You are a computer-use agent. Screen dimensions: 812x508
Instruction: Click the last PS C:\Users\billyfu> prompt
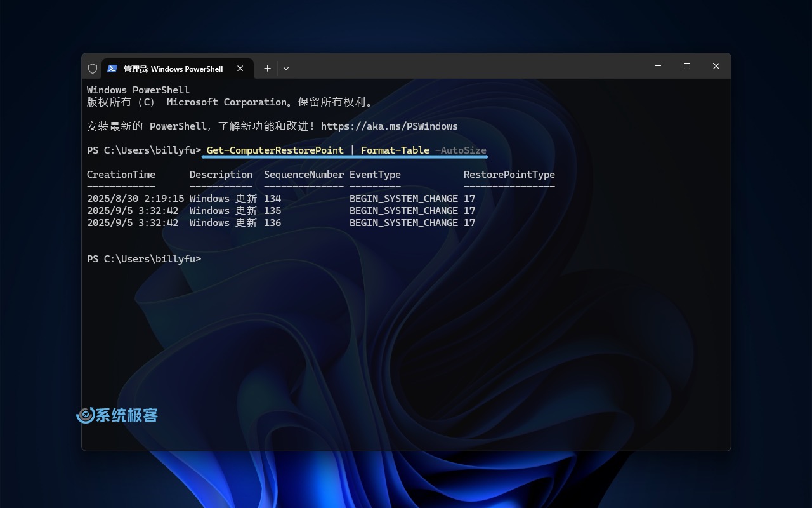[144, 259]
